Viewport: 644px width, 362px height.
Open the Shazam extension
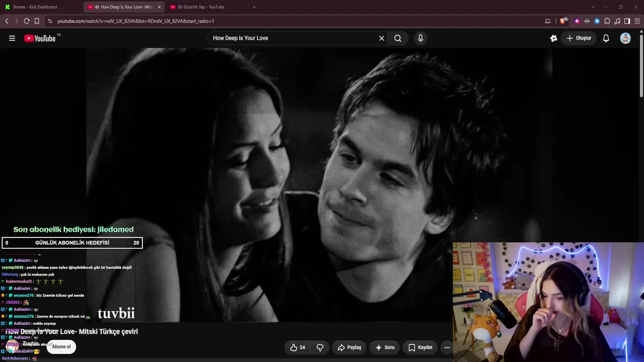pos(597,21)
